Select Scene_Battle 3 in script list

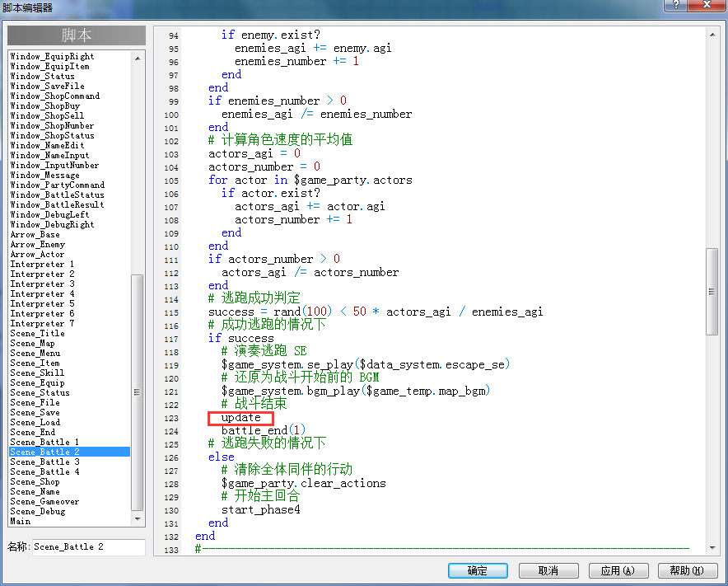point(44,462)
